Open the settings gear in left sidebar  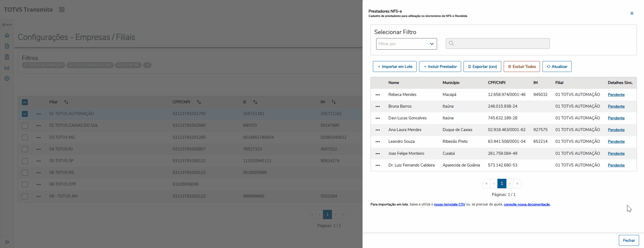[x=7, y=78]
